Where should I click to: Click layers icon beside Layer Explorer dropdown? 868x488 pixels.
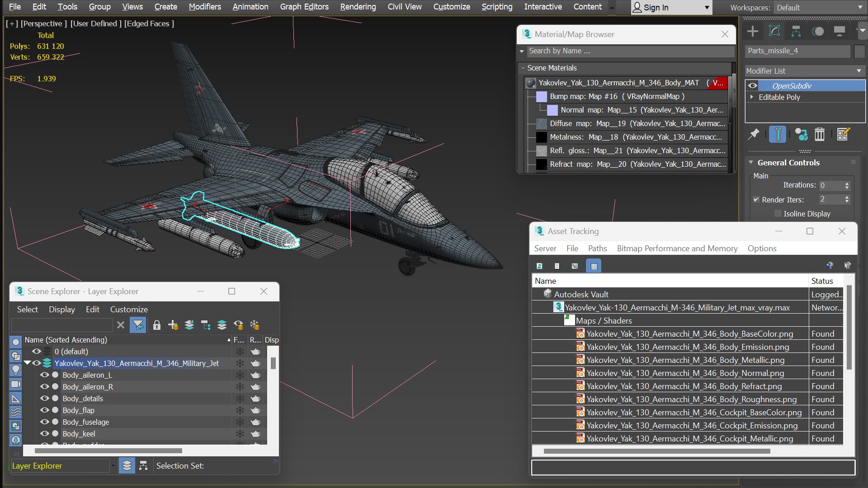[x=127, y=465]
